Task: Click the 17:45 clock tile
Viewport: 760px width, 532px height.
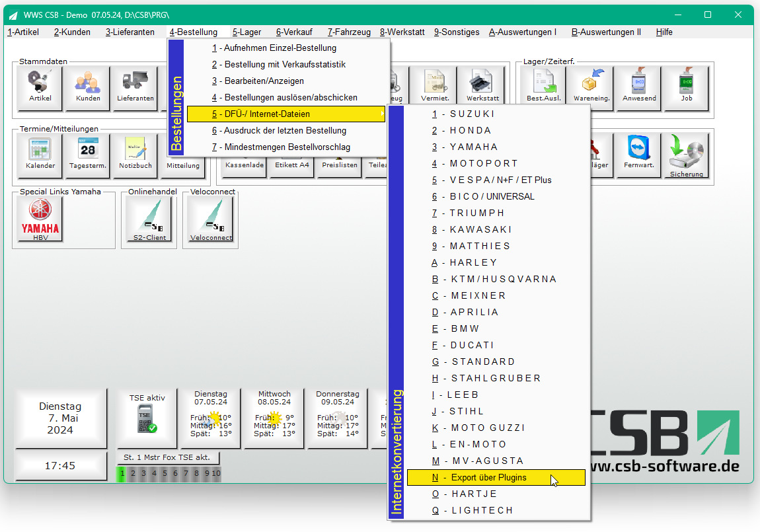Action: (60, 466)
